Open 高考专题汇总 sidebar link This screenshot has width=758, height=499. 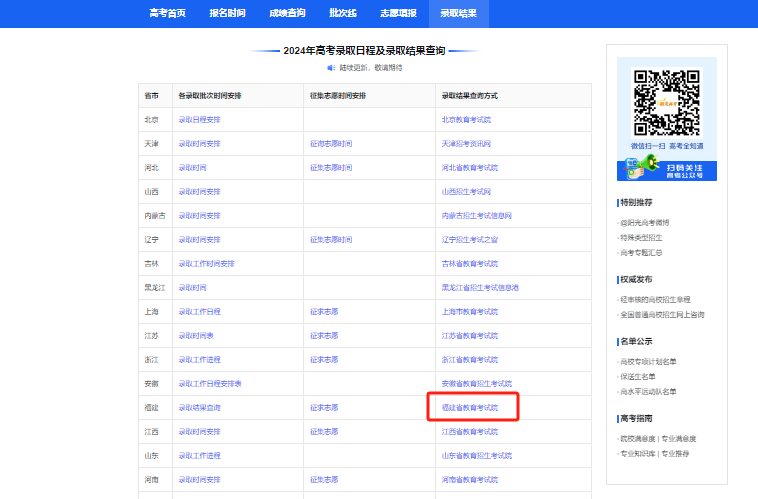pos(641,253)
